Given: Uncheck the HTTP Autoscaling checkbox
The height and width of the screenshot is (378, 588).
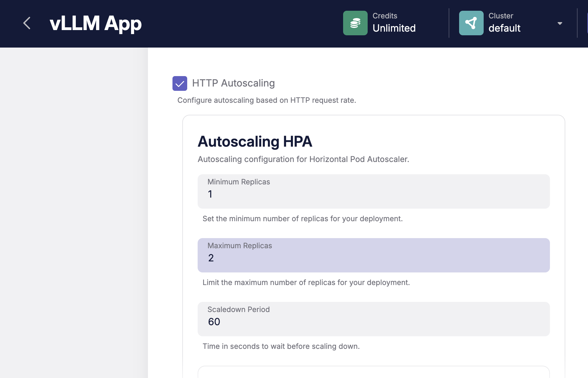Looking at the screenshot, I should 180,83.
